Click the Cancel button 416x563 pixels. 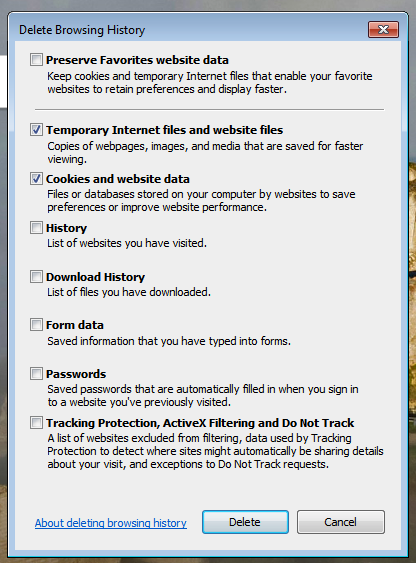(341, 522)
